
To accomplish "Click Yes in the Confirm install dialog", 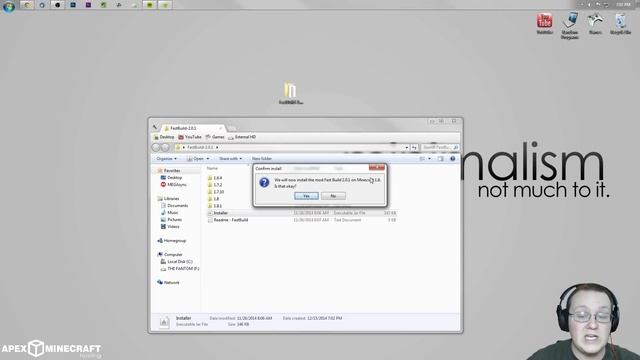I will 306,196.
